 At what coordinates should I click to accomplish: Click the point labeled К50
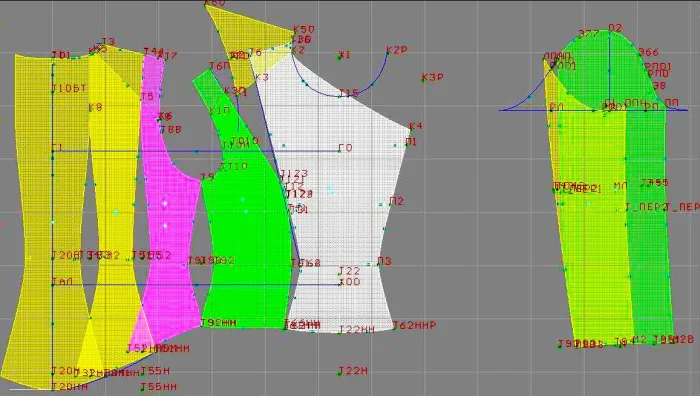coord(304,29)
